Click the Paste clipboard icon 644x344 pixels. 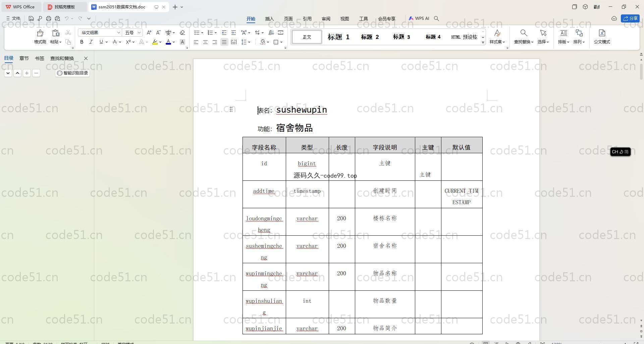tap(56, 33)
